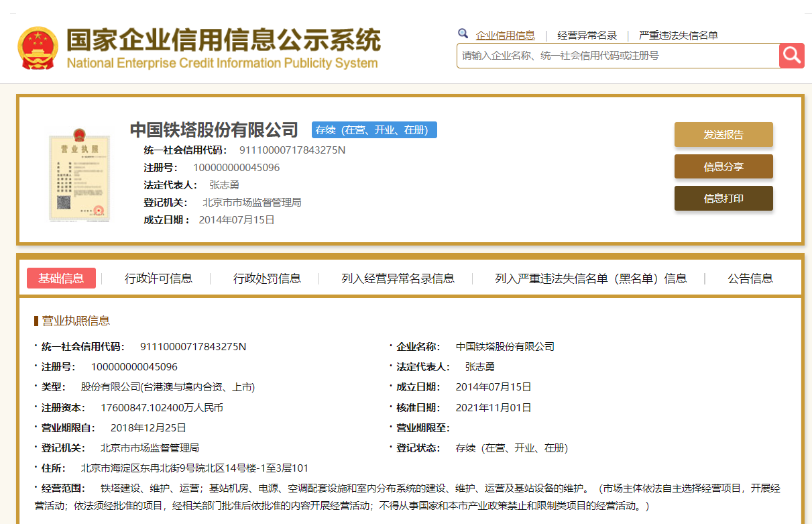Click the 发送报告 button
The height and width of the screenshot is (524, 812).
723,134
